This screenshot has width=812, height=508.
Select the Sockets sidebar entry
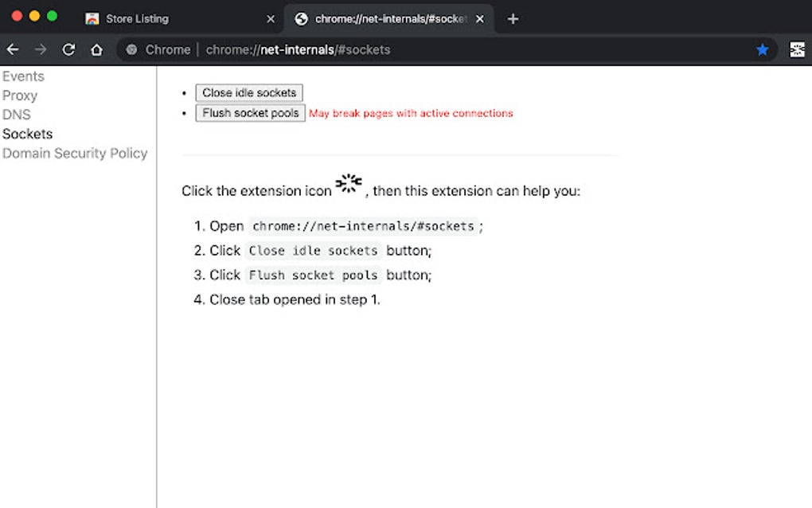coord(27,134)
